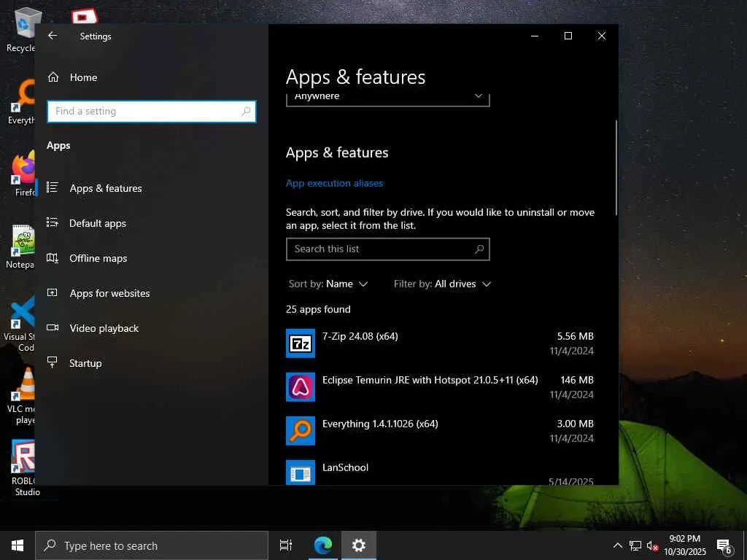Click the network icon in system tray
Screen dimensions: 747x560
pos(635,545)
